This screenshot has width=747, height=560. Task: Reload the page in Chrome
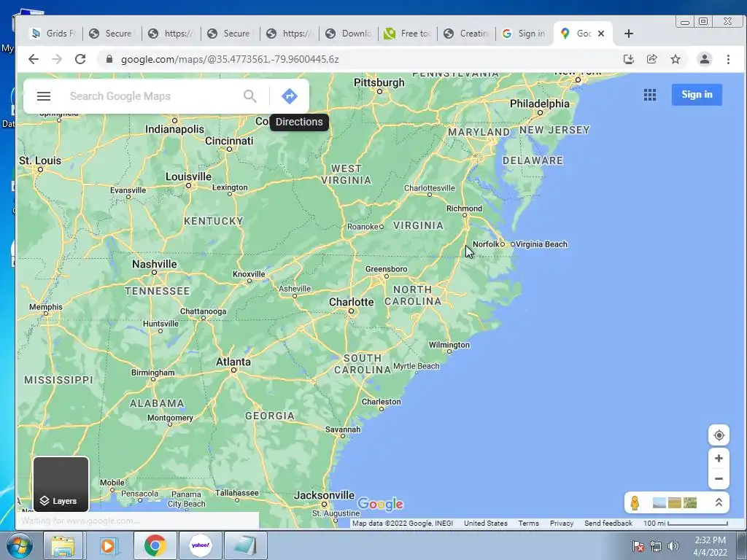click(x=80, y=59)
